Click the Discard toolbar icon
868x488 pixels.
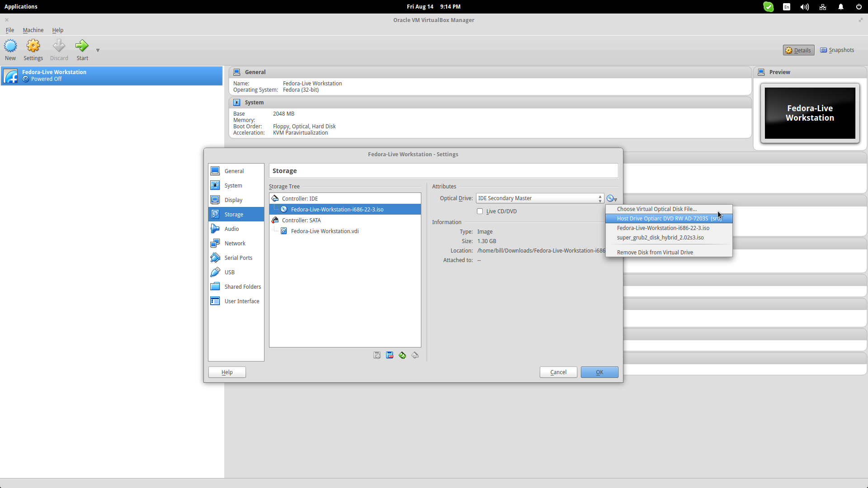(x=59, y=50)
